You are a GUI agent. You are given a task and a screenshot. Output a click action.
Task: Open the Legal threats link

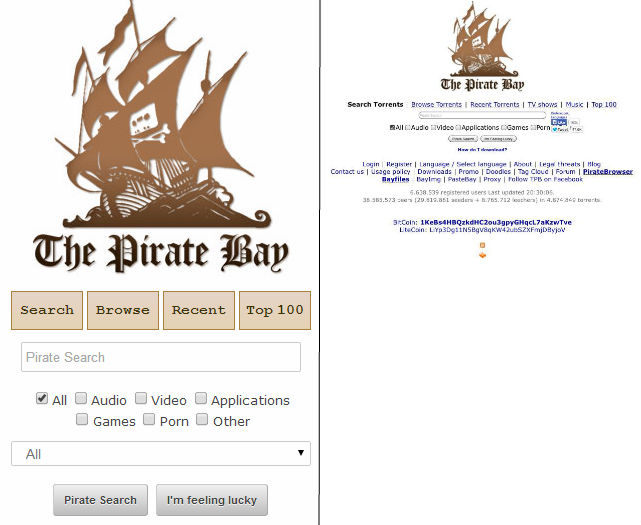[x=560, y=164]
